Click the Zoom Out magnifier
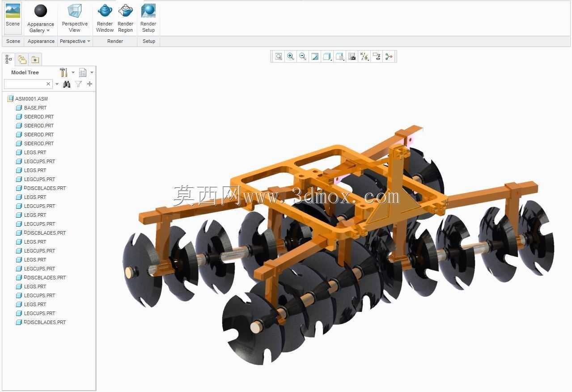572x392 pixels. tap(303, 56)
